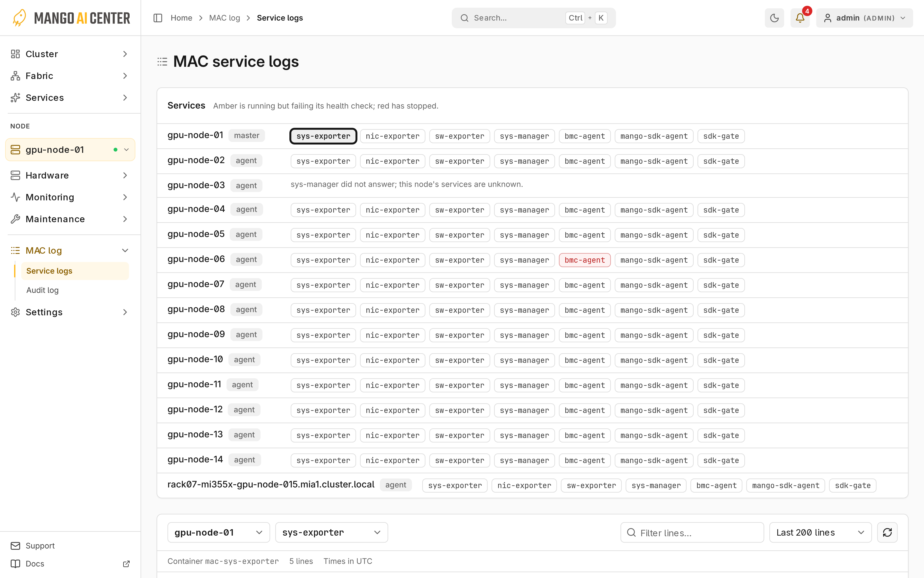
Task: Click the search magnifier icon
Action: tap(464, 18)
